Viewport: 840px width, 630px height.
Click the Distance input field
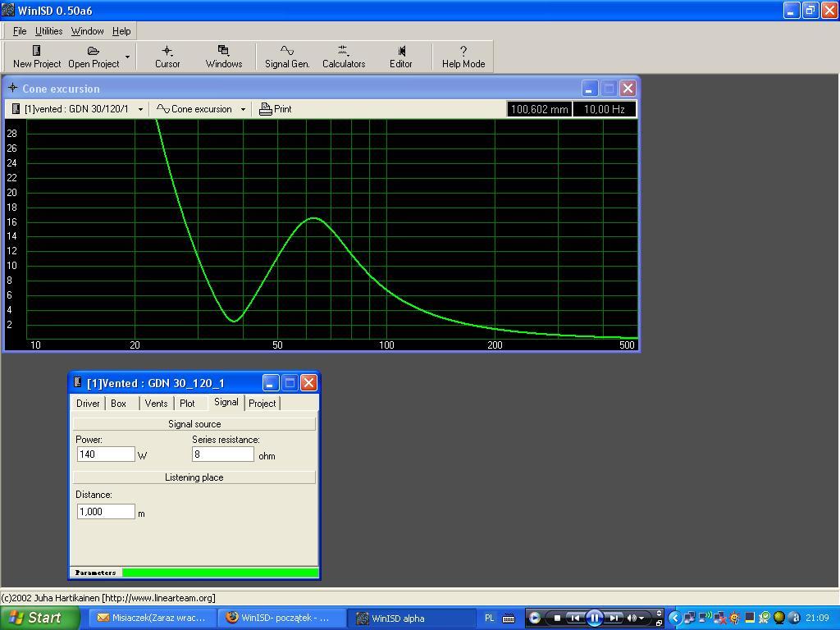coord(105,512)
